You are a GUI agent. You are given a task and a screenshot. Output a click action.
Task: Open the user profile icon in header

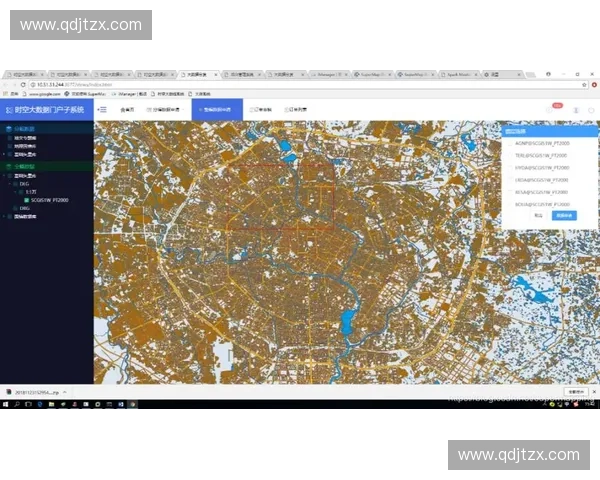point(576,110)
